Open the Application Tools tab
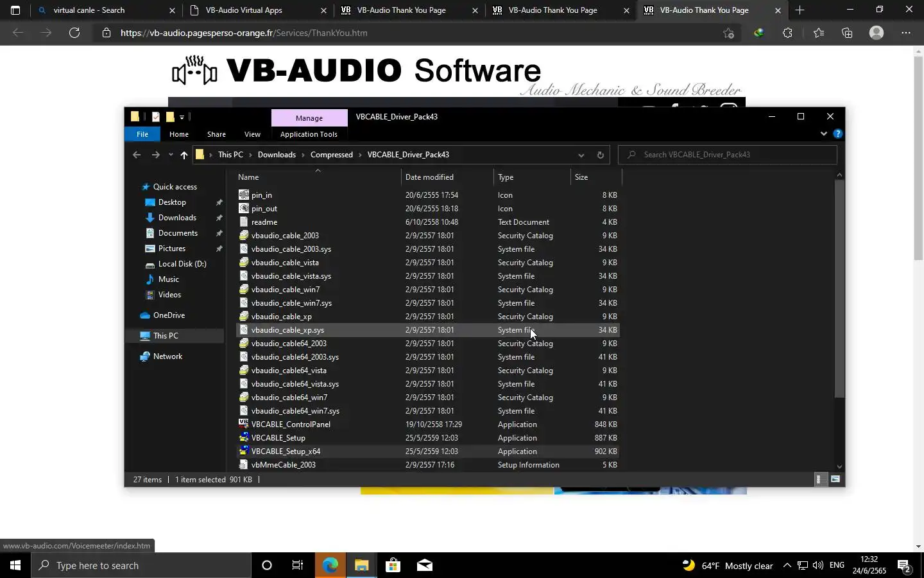The height and width of the screenshot is (578, 924). click(x=309, y=134)
